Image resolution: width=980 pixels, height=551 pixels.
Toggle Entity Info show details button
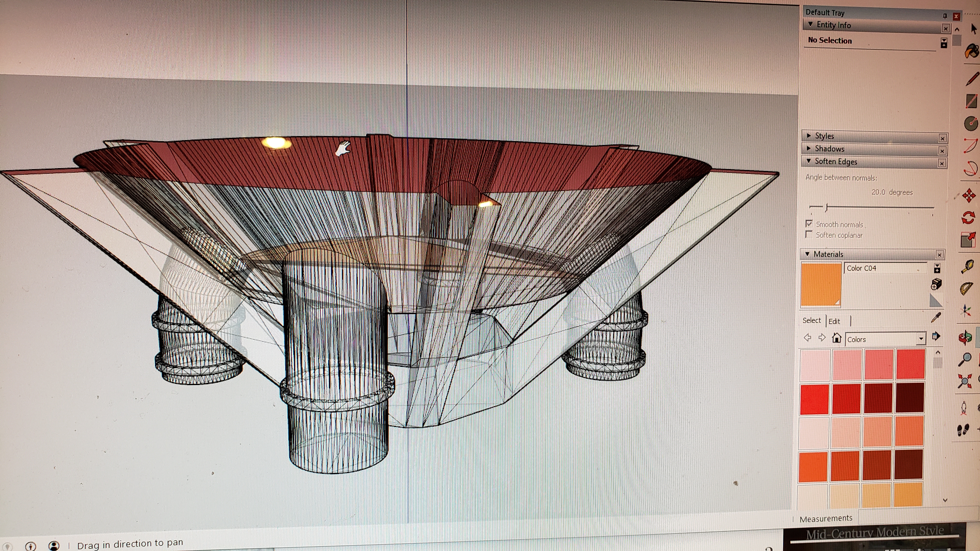[x=944, y=43]
